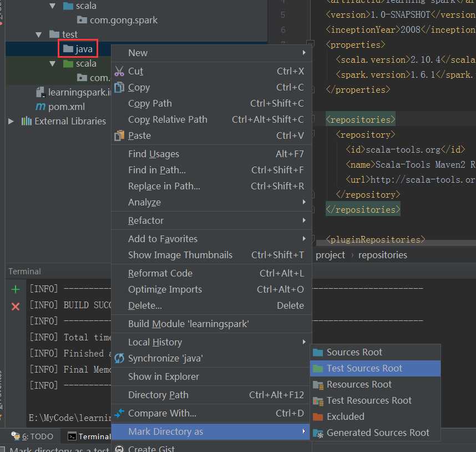Screen dimensions: 476x452
Task: Open the 6: TODO tool window tab
Action: tap(32, 436)
